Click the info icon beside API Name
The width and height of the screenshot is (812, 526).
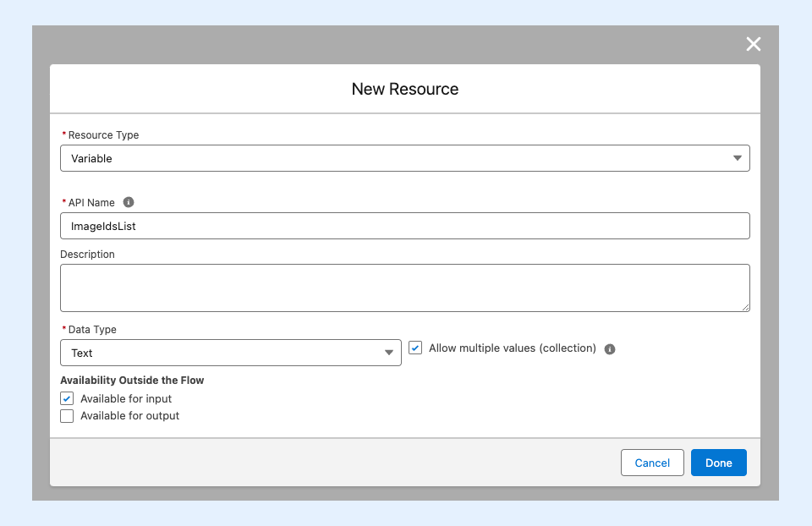pos(129,202)
